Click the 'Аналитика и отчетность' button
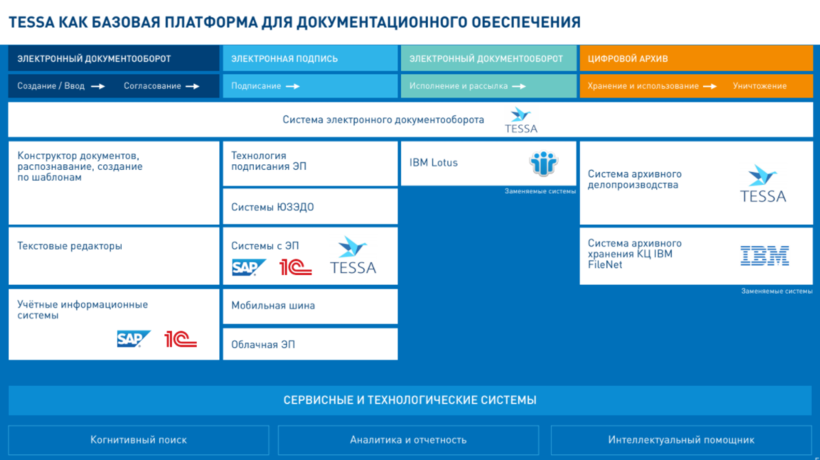The width and height of the screenshot is (820, 460). 408,439
